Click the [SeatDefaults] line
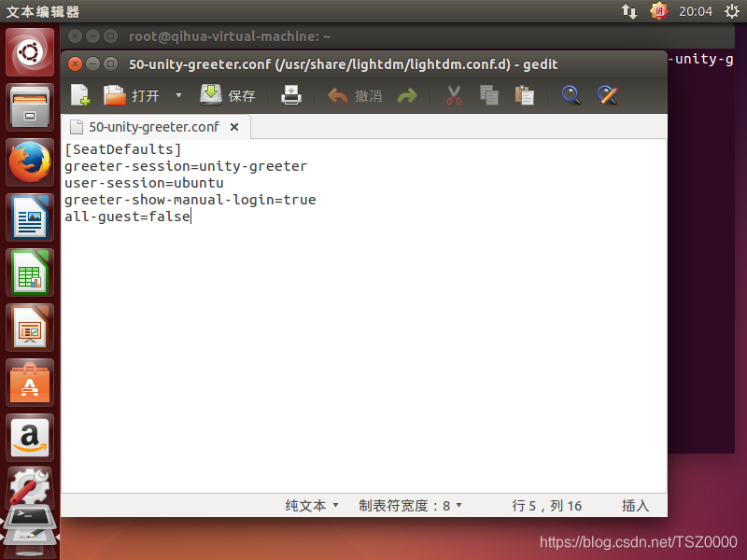 tap(123, 149)
